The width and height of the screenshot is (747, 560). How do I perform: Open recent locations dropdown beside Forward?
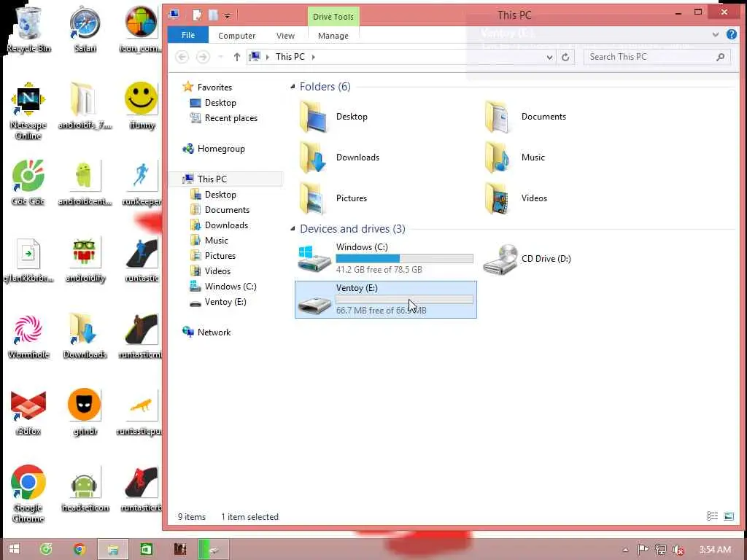[x=220, y=57]
